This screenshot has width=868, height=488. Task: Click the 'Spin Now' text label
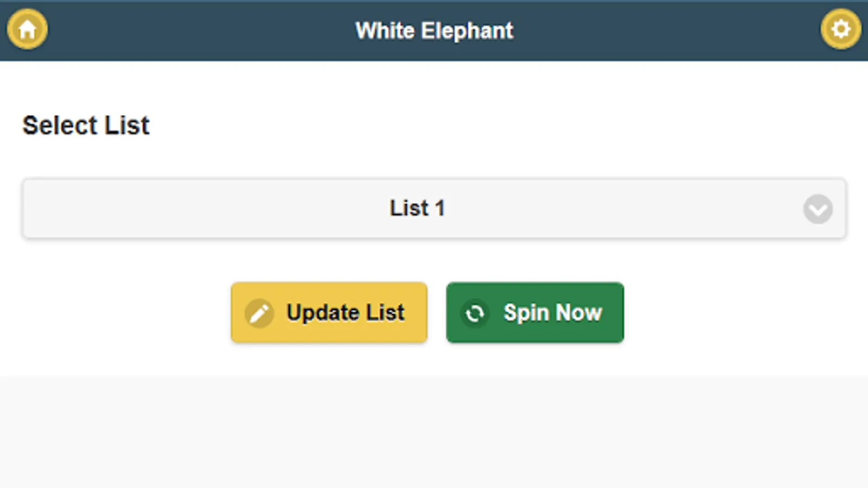[x=552, y=313]
